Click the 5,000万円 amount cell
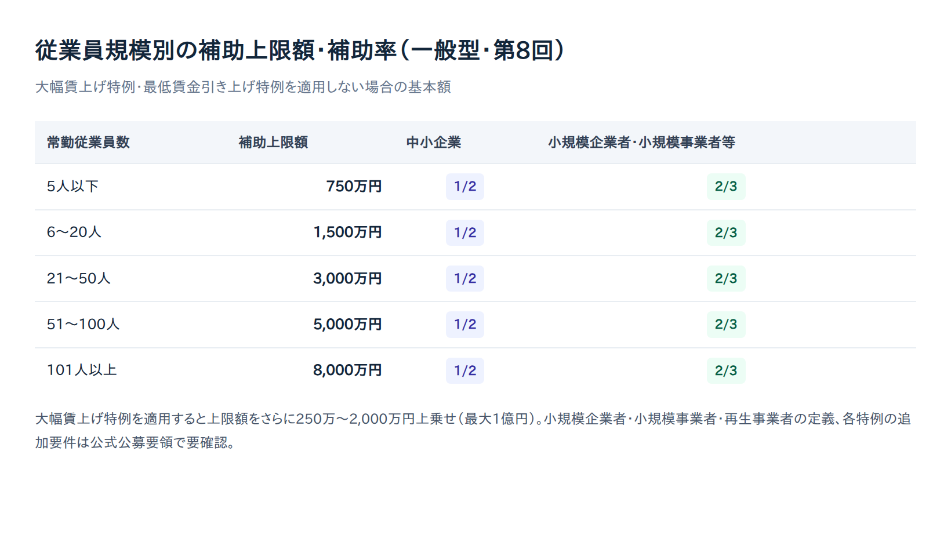Viewport: 951px width, 560px height. 347,324
